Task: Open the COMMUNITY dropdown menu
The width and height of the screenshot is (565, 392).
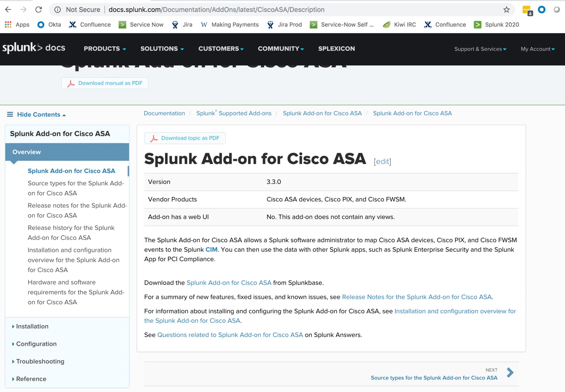Action: click(281, 49)
